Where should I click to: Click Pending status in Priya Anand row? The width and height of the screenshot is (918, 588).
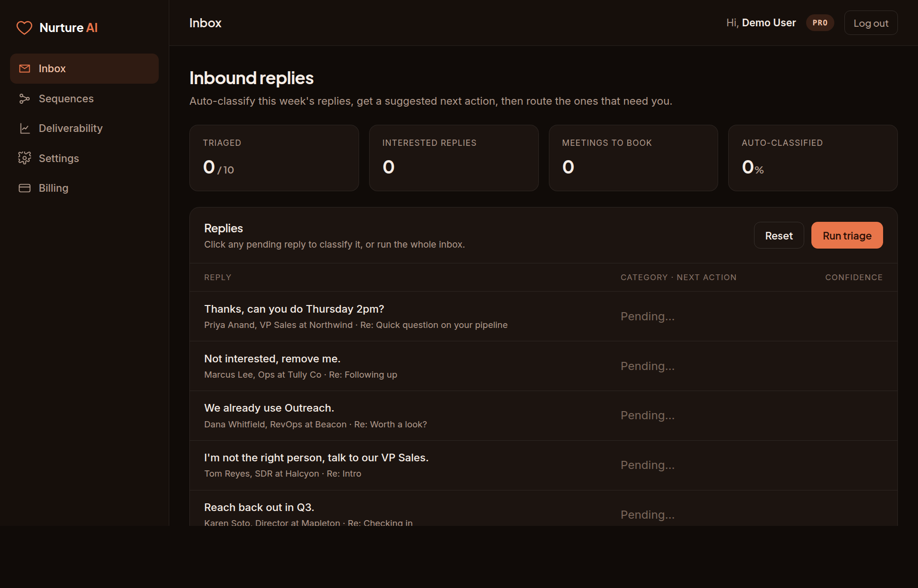click(x=647, y=316)
